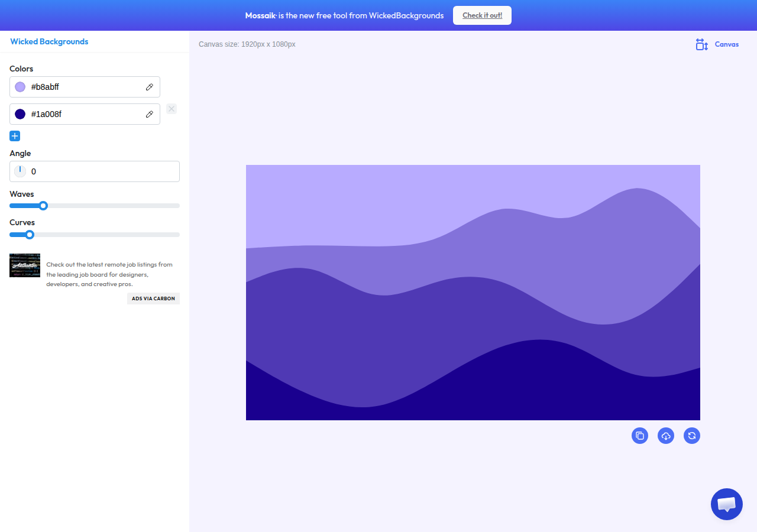Open the Canvas size settings

click(717, 44)
